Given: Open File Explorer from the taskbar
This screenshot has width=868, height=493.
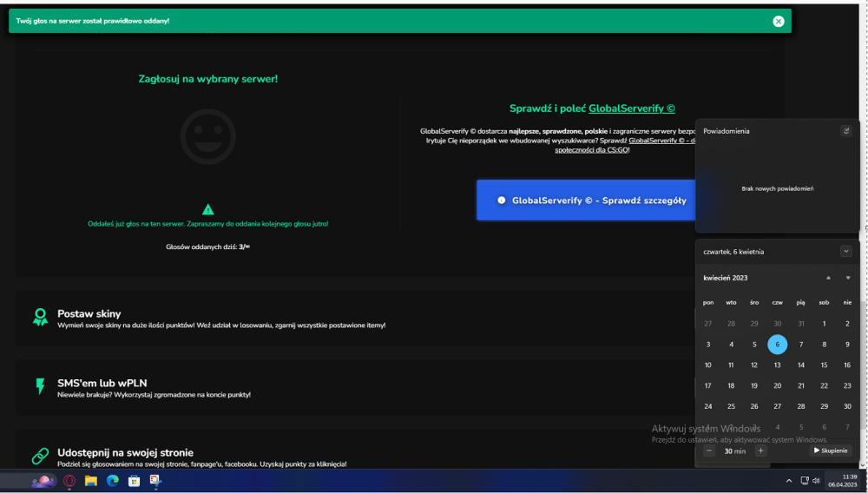Looking at the screenshot, I should click(x=91, y=481).
